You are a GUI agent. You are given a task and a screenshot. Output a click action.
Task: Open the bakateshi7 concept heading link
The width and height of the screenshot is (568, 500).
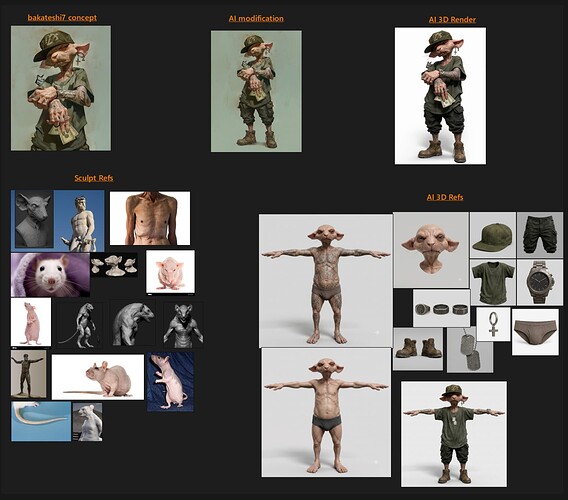pos(62,17)
